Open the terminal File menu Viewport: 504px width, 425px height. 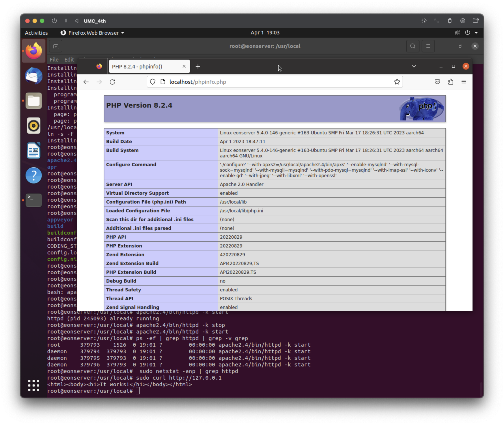tap(54, 59)
